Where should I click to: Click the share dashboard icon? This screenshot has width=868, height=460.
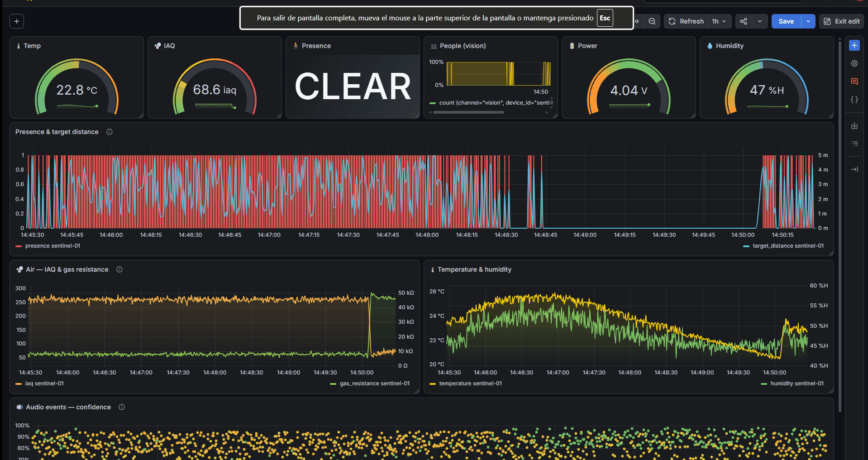click(x=744, y=21)
